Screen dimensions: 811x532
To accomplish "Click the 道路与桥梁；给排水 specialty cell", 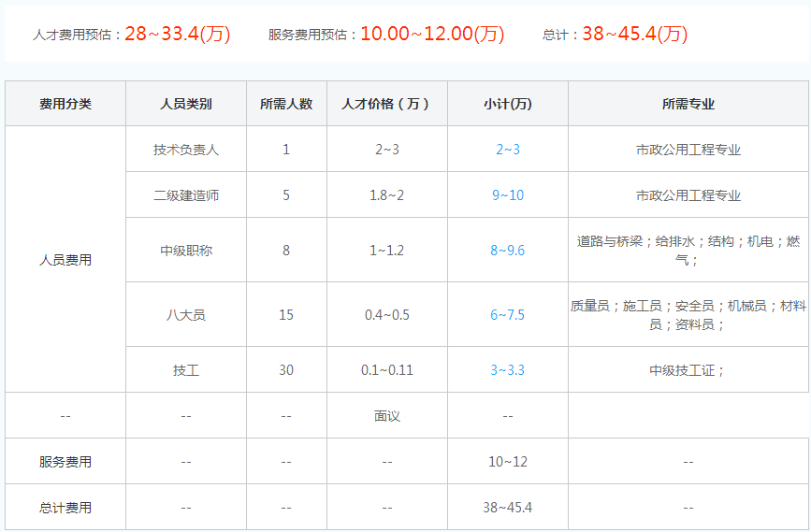I will (x=688, y=251).
